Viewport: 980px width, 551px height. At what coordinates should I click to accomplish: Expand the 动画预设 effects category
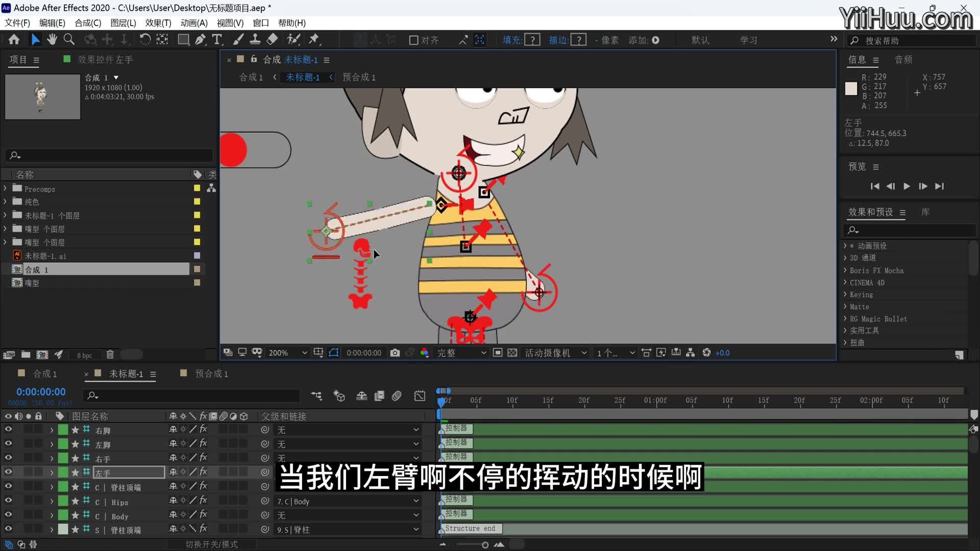coord(845,245)
